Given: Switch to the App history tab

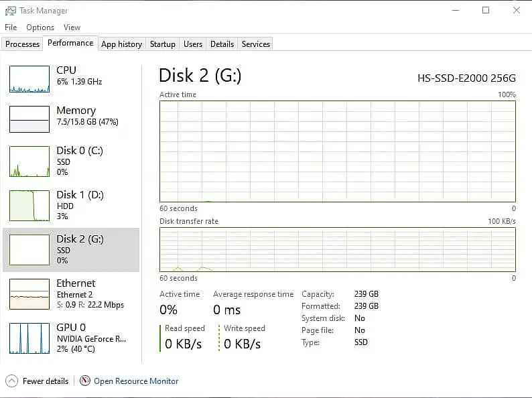Looking at the screenshot, I should pyautogui.click(x=121, y=44).
